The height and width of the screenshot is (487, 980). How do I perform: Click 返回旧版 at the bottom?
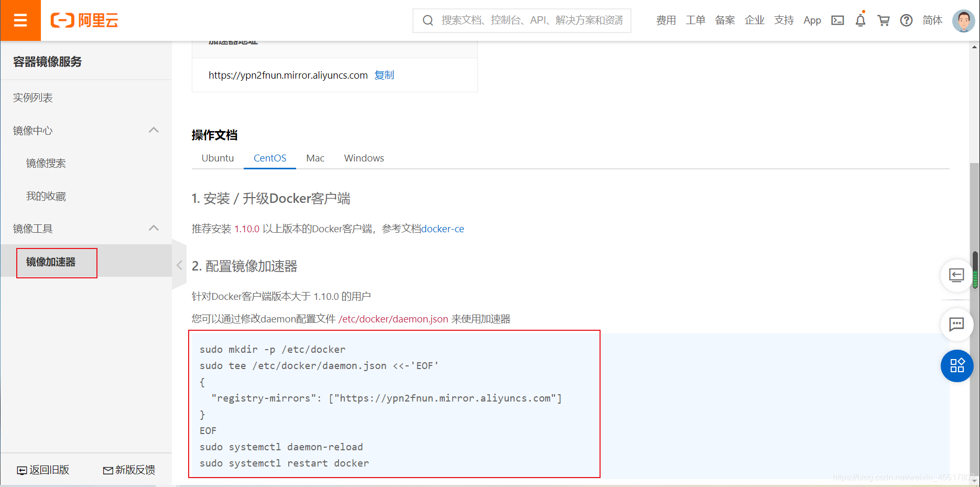coord(43,470)
